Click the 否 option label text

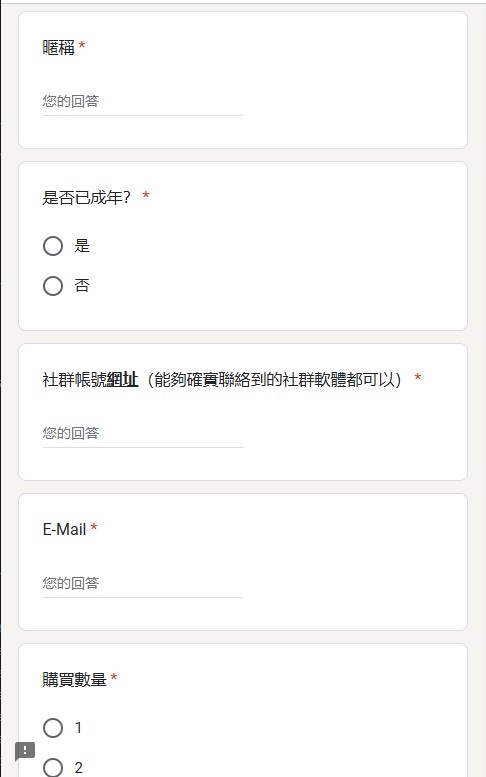[x=82, y=286]
